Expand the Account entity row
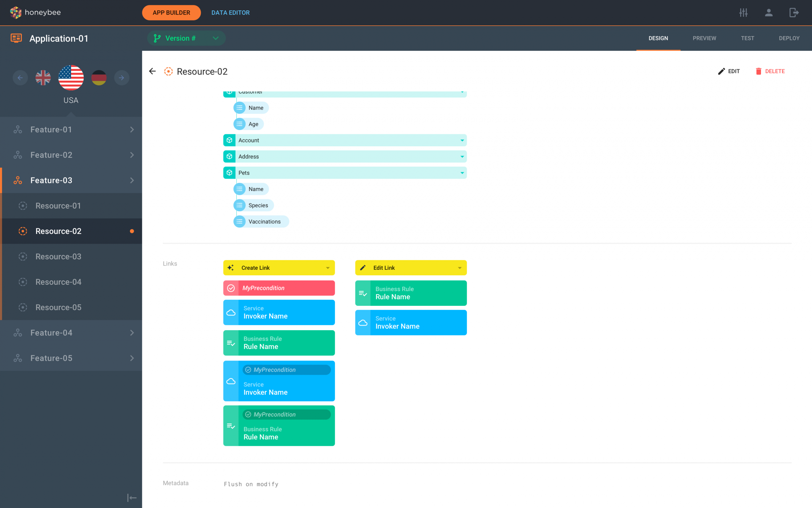 point(462,140)
